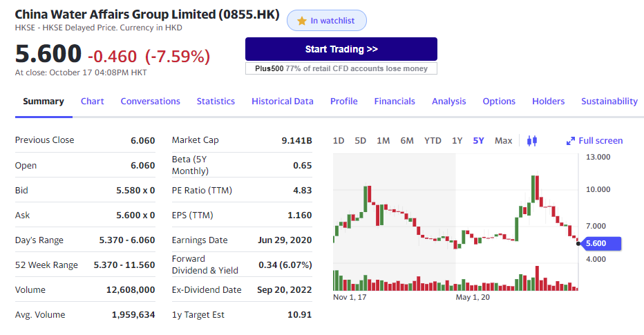Image resolution: width=644 pixels, height=335 pixels.
Task: Open the Conversations tab
Action: click(151, 102)
